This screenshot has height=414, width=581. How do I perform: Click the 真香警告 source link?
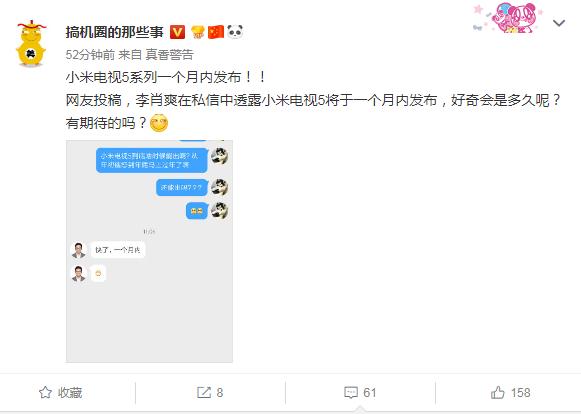pyautogui.click(x=169, y=55)
